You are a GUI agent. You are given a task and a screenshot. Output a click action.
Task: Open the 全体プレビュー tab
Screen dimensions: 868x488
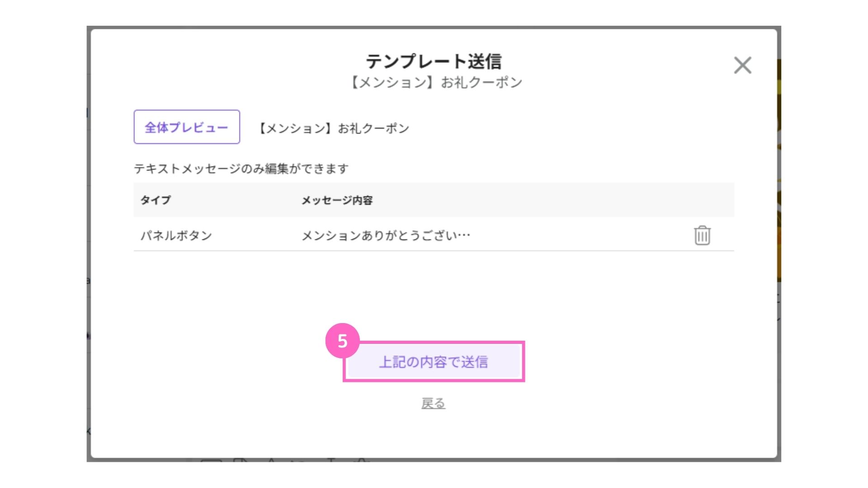pyautogui.click(x=187, y=127)
